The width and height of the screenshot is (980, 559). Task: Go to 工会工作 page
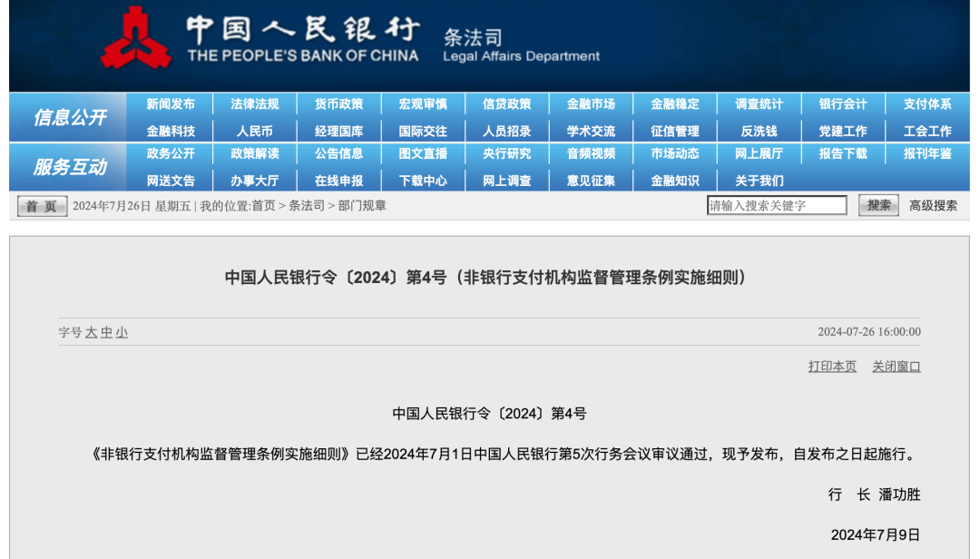tap(926, 132)
